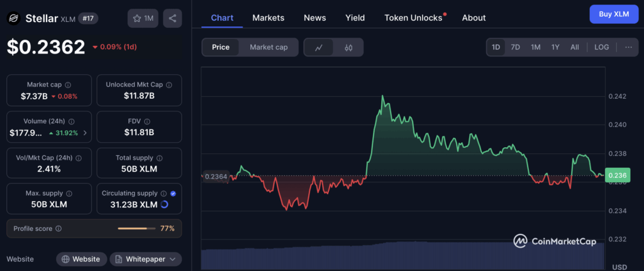The height and width of the screenshot is (271, 644).
Task: Select the 7D time range
Action: [516, 47]
